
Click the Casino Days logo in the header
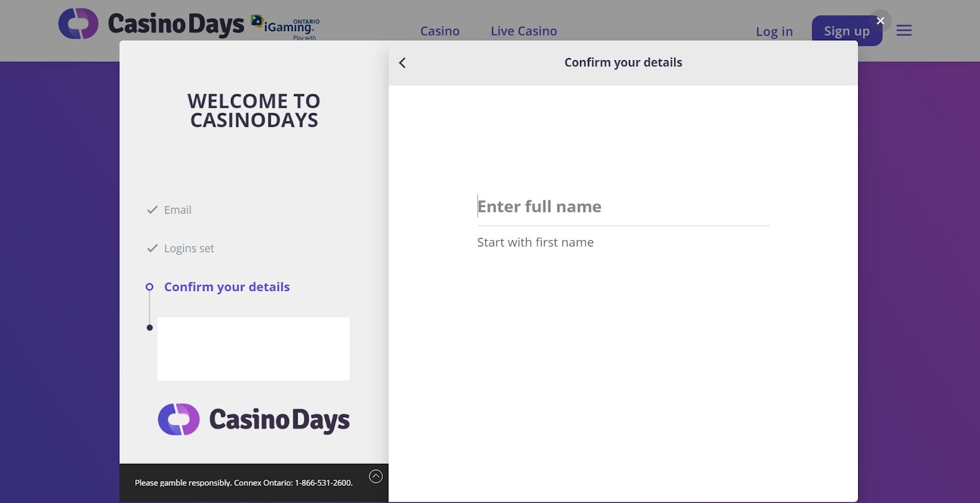click(151, 24)
